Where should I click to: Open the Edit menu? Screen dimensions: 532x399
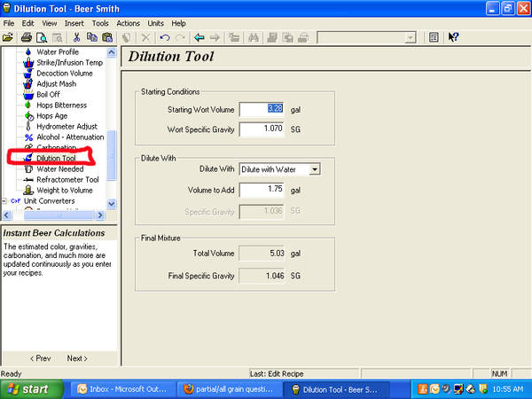[27, 23]
